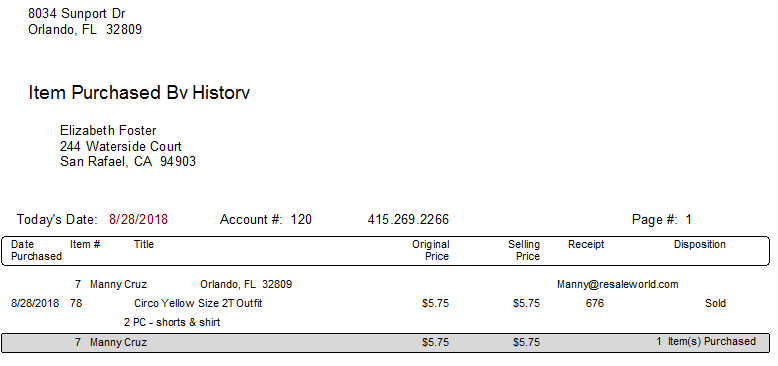Image resolution: width=778 pixels, height=366 pixels.
Task: Click the red date 8/28/2018
Action: [138, 219]
